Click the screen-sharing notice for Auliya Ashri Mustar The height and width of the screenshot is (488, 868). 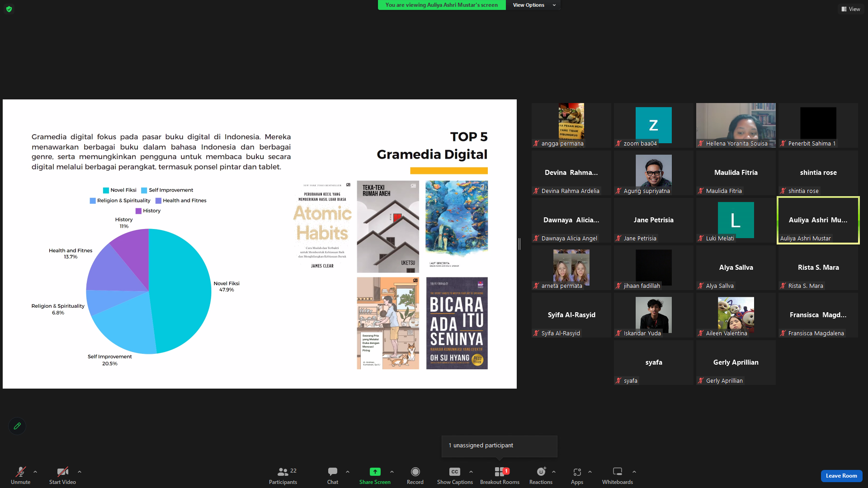point(442,5)
